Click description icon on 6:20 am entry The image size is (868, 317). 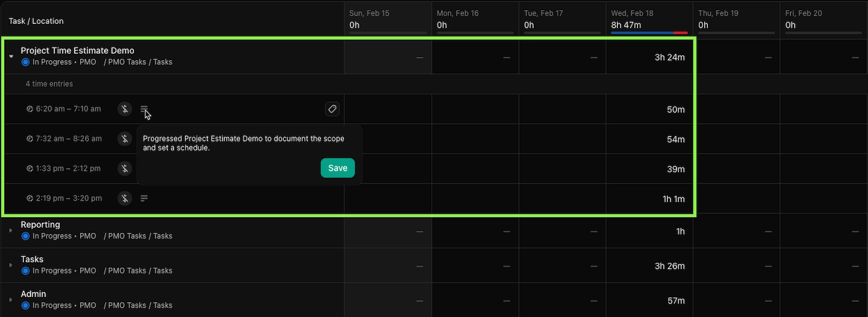click(x=144, y=109)
